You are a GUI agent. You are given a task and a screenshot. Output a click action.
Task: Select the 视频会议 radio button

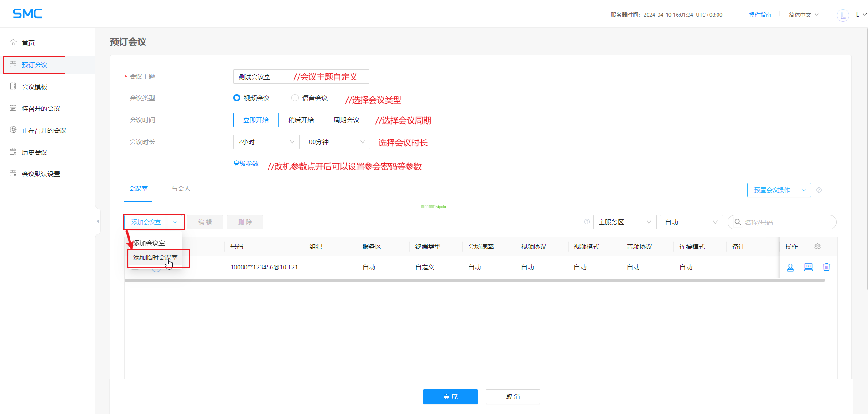(237, 98)
